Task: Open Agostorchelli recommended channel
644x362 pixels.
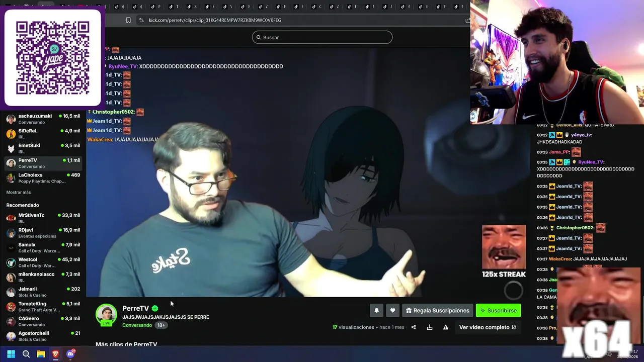Action: (x=43, y=336)
